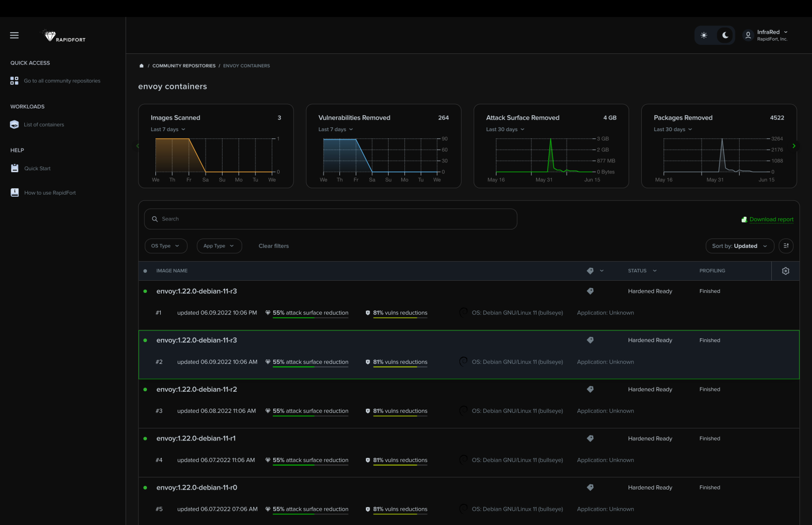Screen dimensions: 812x525
Task: Click the filter list icon beside Sort
Action: [786, 246]
